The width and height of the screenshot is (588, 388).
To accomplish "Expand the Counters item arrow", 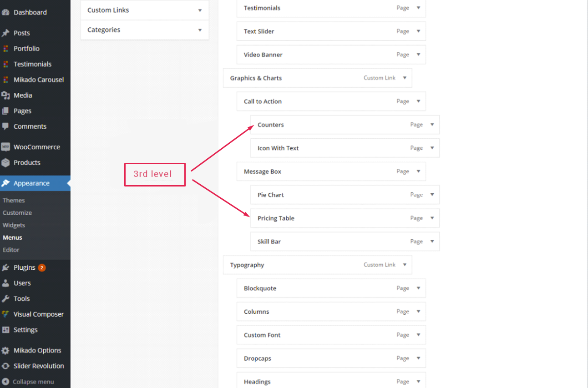I will [432, 125].
